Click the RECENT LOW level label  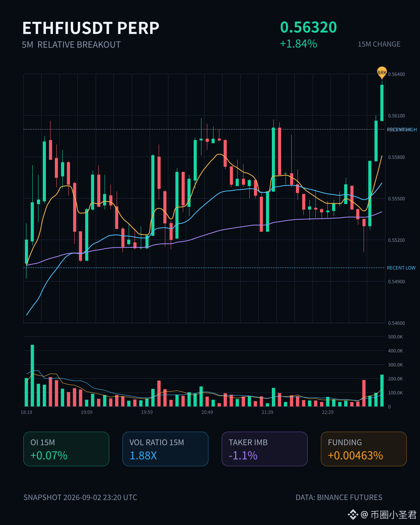[x=401, y=268]
